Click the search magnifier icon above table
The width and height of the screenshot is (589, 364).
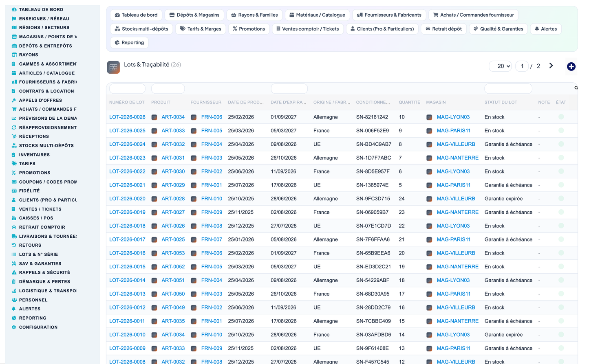(x=576, y=88)
